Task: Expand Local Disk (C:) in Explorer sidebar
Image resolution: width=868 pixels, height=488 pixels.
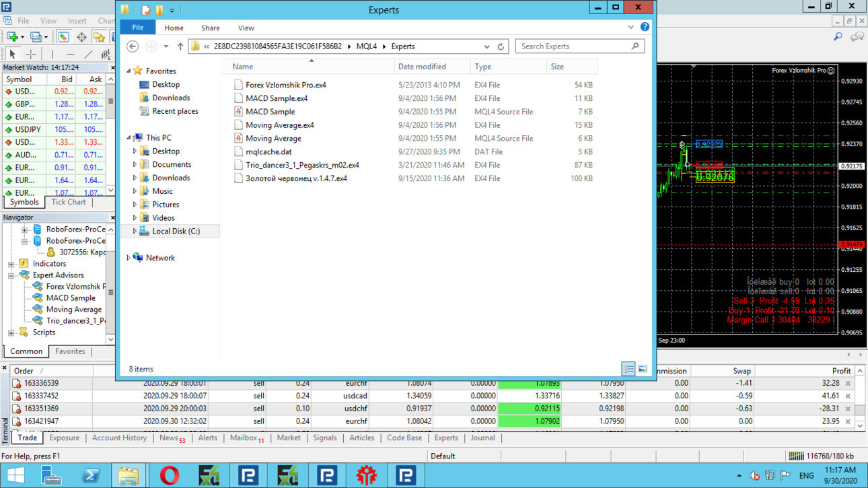Action: click(135, 231)
